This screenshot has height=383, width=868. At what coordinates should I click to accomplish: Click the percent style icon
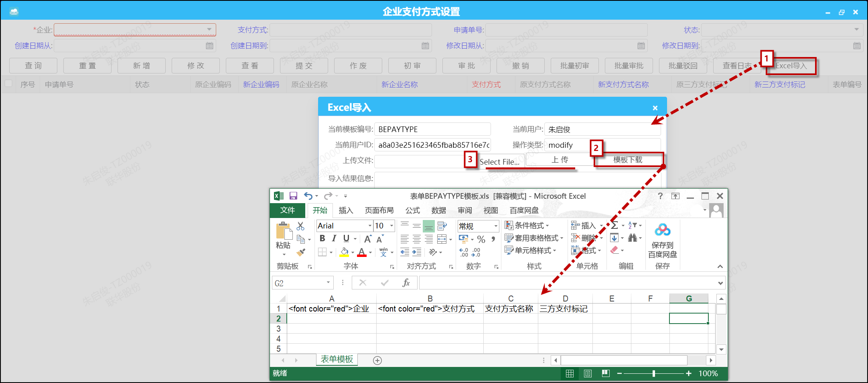point(481,239)
